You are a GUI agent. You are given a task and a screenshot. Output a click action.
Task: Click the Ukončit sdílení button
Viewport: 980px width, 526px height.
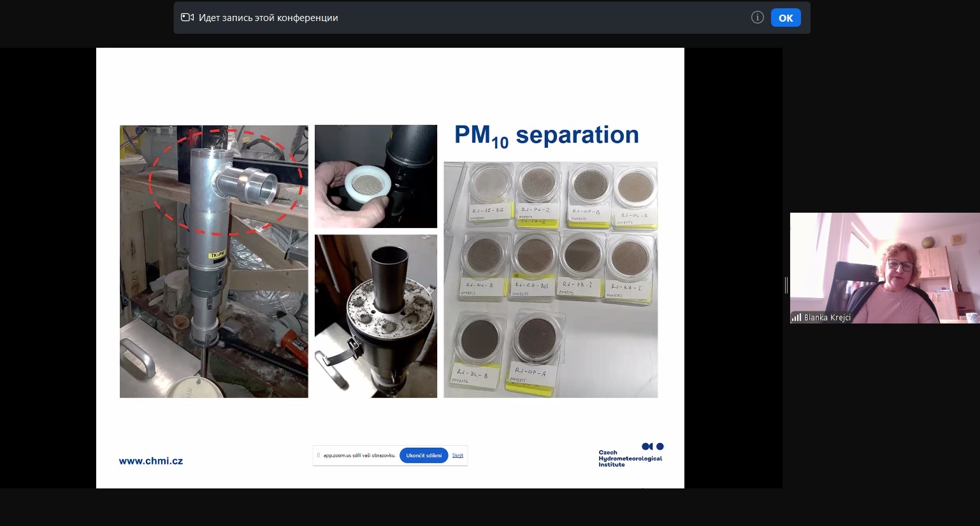[x=424, y=455]
